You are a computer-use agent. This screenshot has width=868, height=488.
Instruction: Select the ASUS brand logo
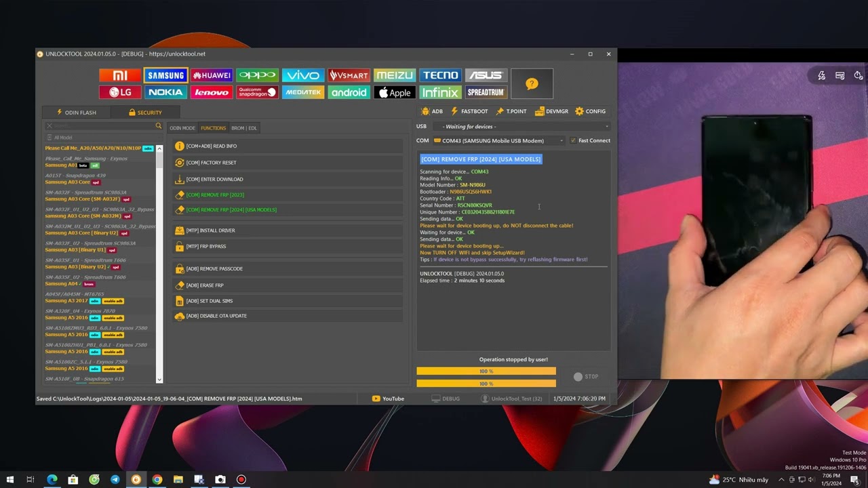[486, 75]
